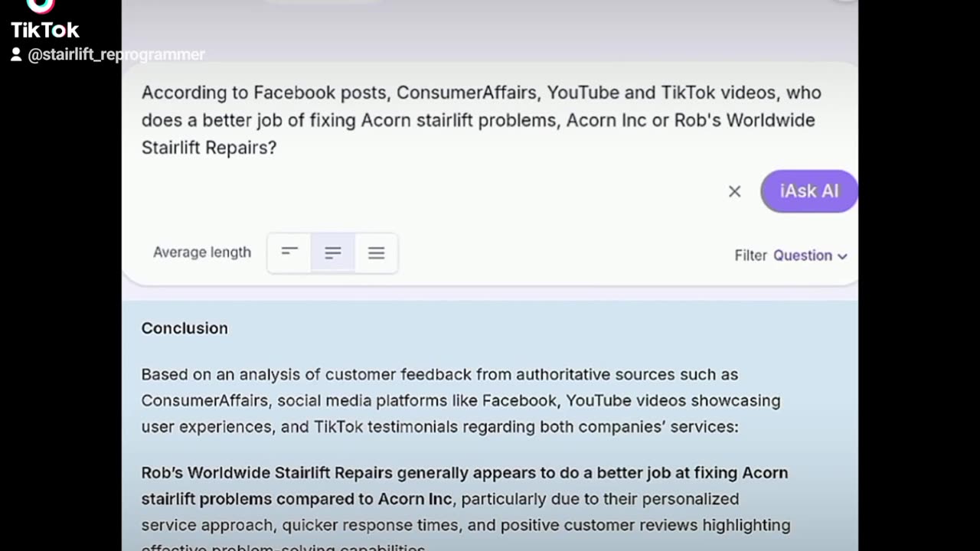Select the medium answer length icon
The width and height of the screenshot is (980, 551).
333,253
